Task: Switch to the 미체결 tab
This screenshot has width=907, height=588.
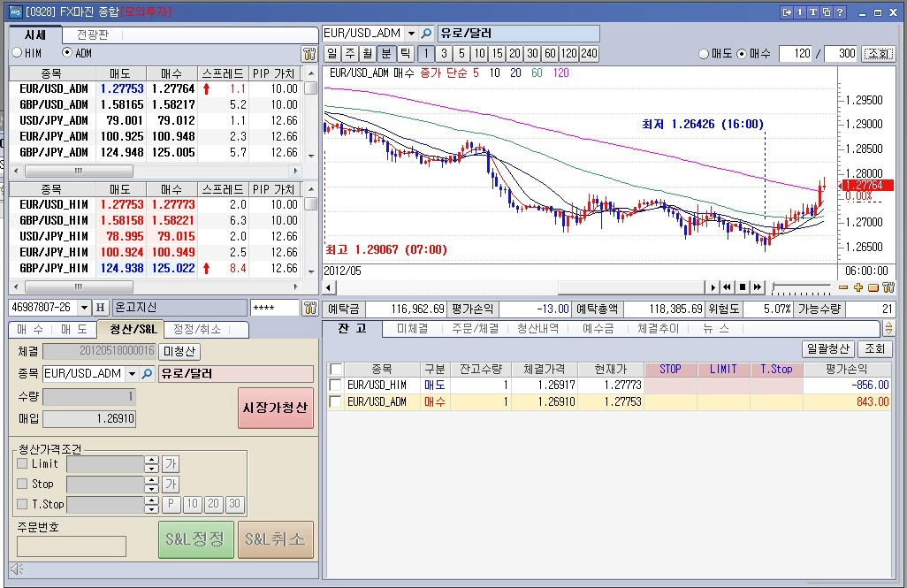Action: [413, 329]
